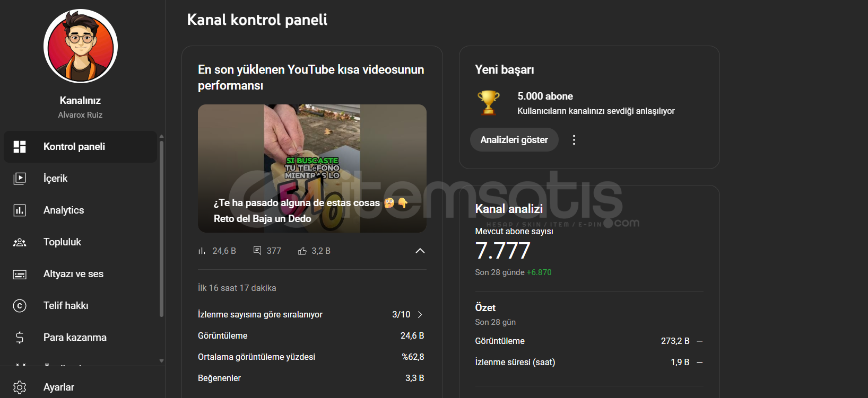
Task: Click the Analizleri göster button
Action: (514, 140)
